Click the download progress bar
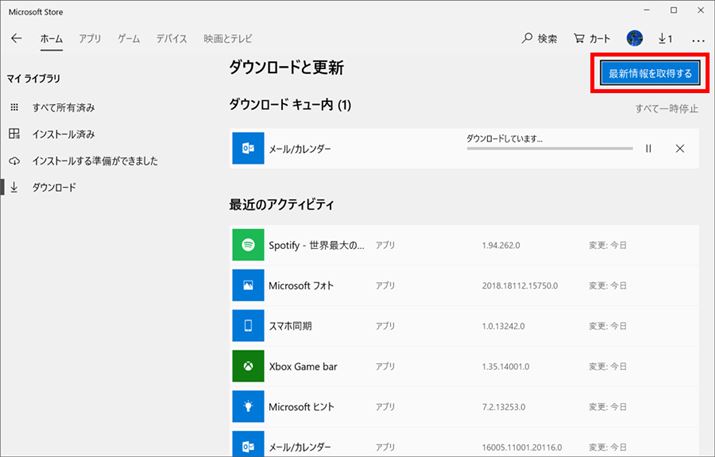This screenshot has height=457, width=715. [549, 148]
